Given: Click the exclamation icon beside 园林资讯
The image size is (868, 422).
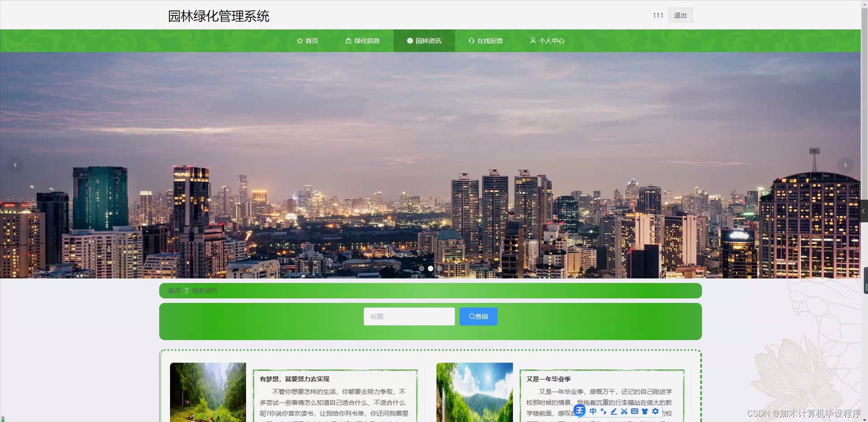Looking at the screenshot, I should 409,41.
